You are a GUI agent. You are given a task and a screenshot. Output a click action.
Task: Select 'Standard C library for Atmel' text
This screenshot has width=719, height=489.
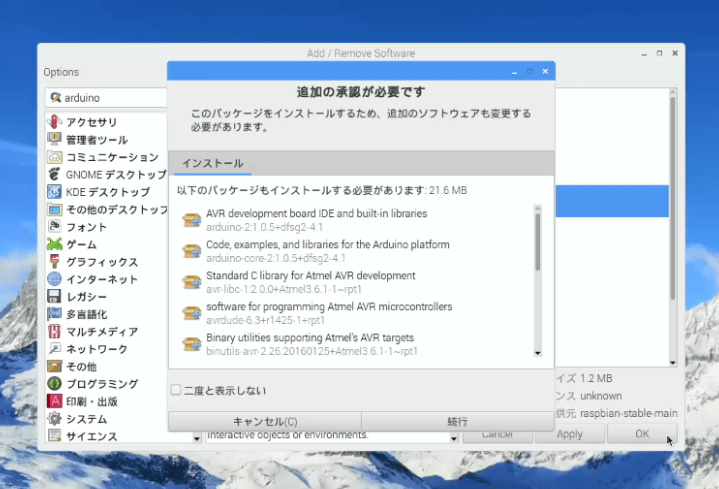pos(310,276)
